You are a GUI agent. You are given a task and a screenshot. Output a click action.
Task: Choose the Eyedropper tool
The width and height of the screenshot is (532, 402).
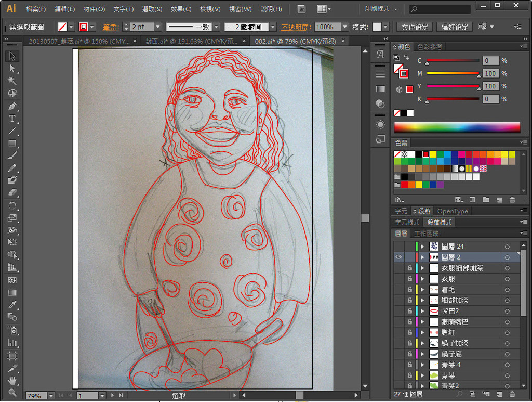12,305
